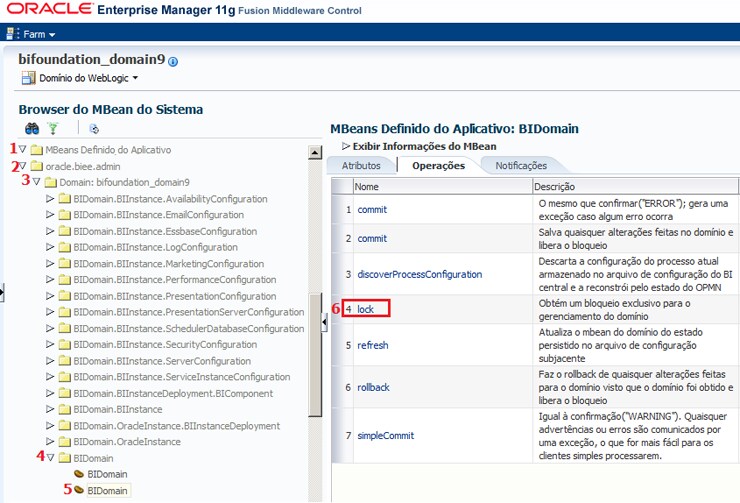
Task: Collapse Domain: bifoundation_domain9 node
Action: 36,182
